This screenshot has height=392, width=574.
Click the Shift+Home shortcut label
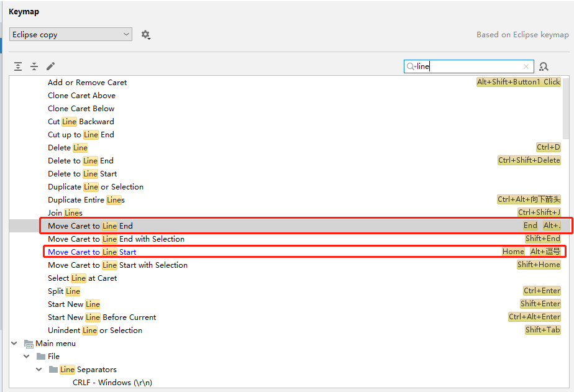pyautogui.click(x=539, y=265)
